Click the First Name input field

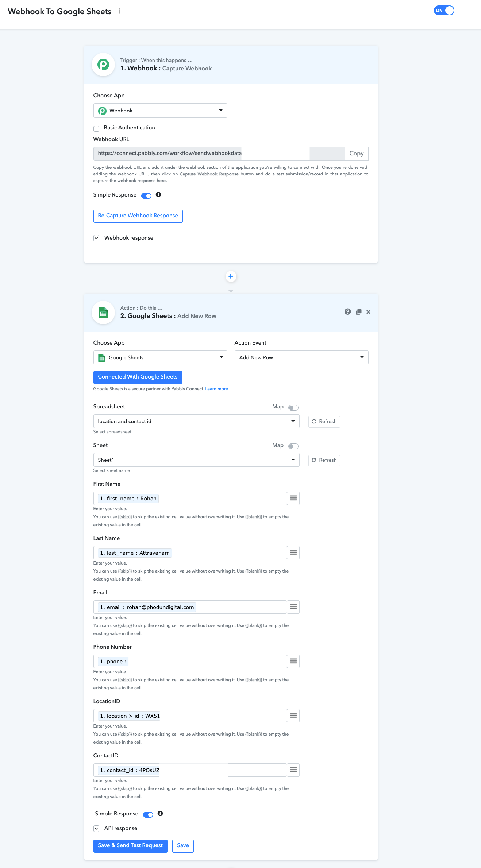190,498
